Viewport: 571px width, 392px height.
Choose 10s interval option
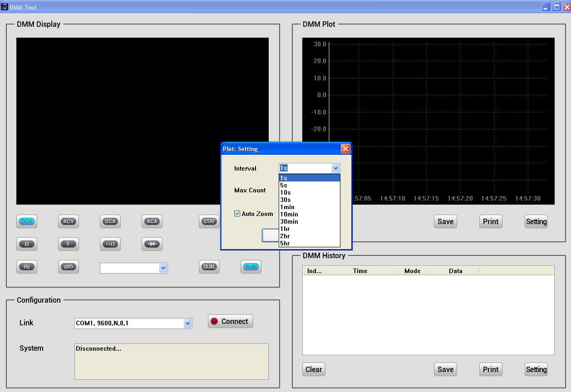pos(310,192)
